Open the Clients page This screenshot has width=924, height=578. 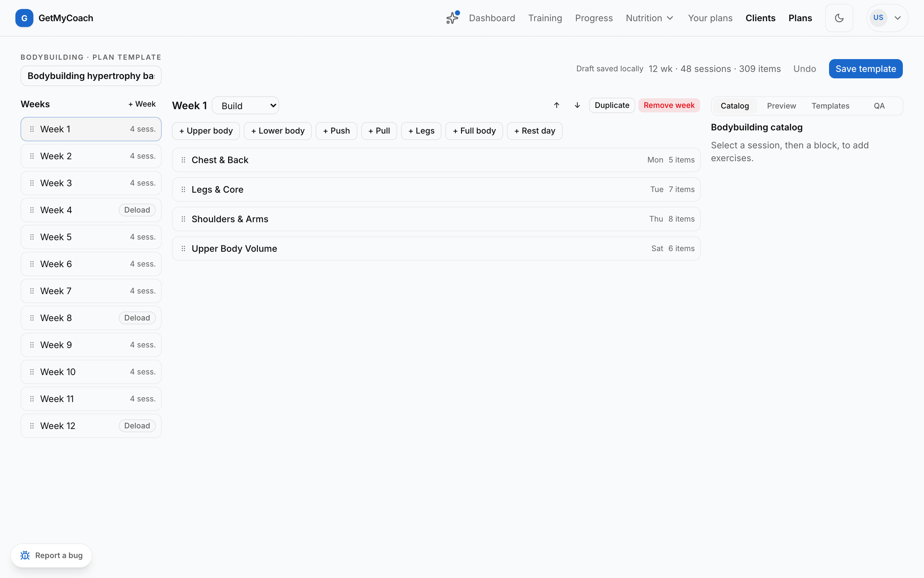point(760,18)
